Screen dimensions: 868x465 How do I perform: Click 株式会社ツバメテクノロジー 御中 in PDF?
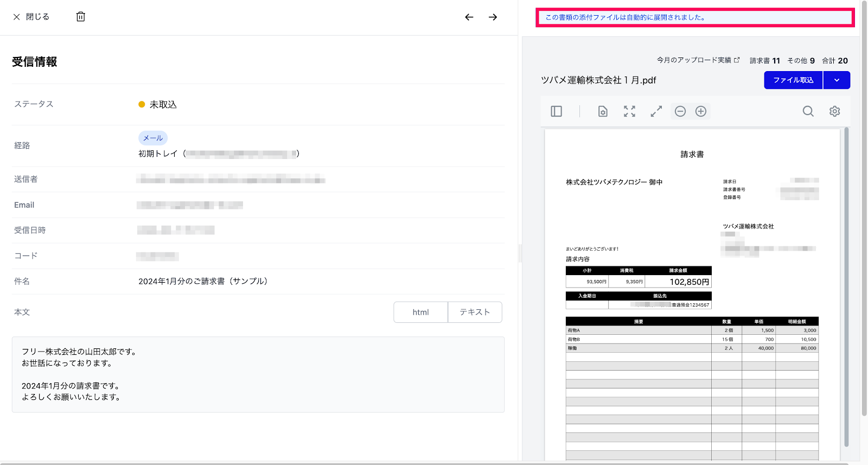[x=614, y=182]
